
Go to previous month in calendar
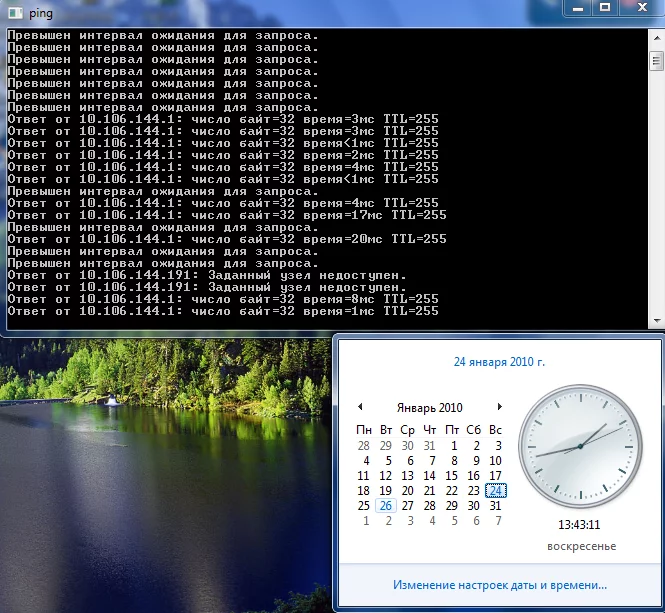click(360, 407)
